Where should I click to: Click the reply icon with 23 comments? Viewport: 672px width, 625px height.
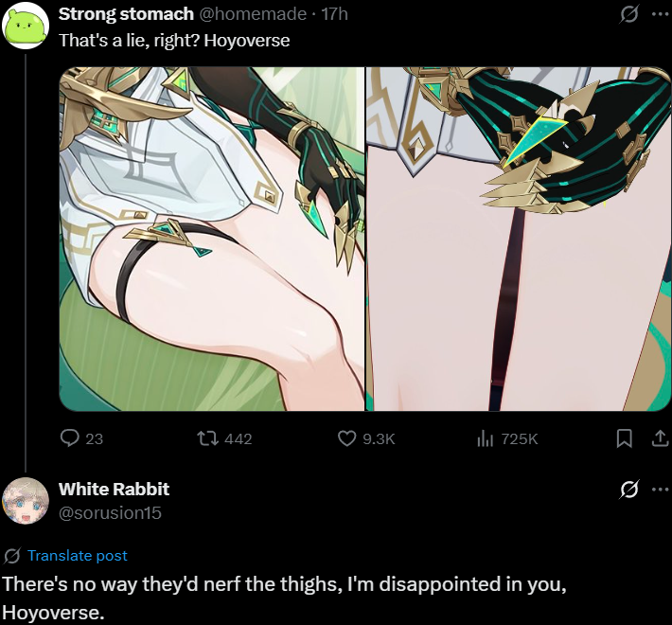[69, 438]
